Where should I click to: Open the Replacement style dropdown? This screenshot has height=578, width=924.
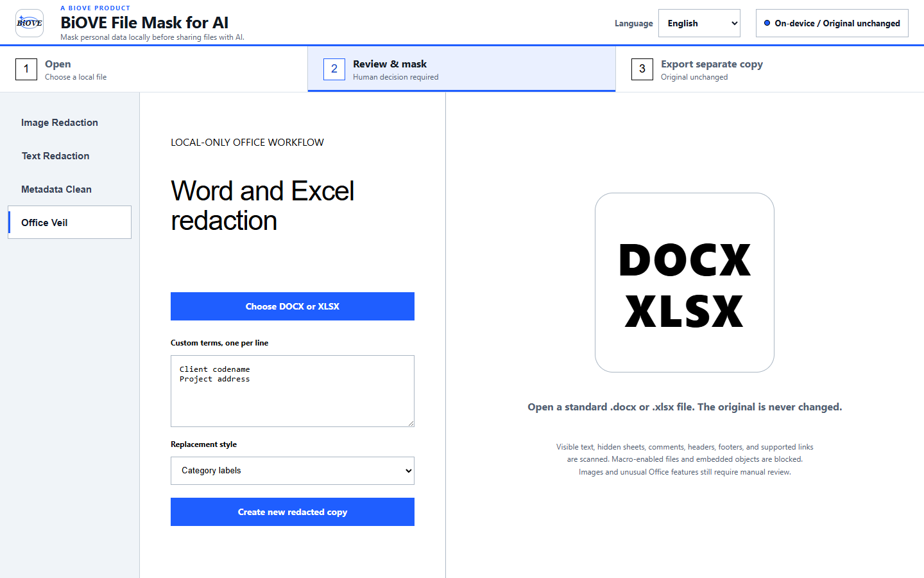coord(293,471)
